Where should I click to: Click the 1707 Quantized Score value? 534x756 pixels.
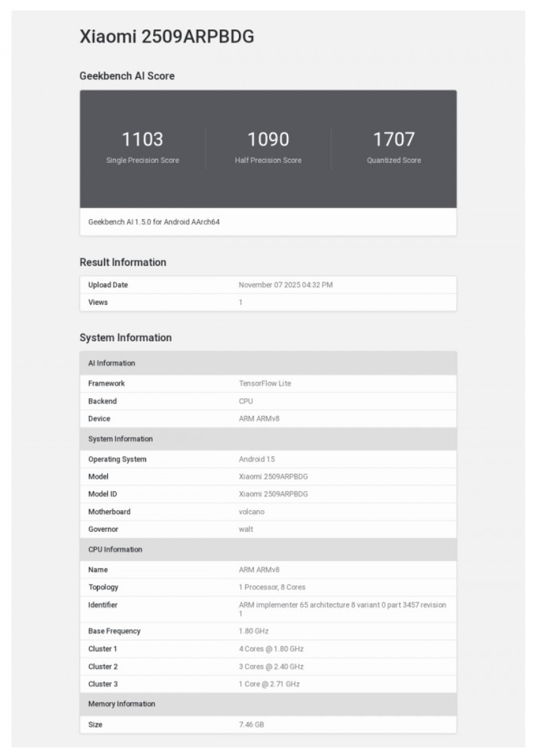[393, 140]
